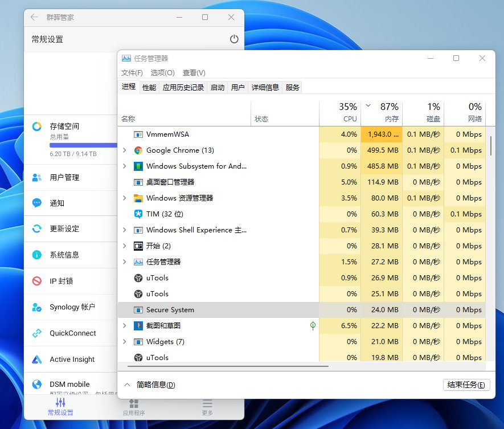Click the 通知 chat bubble icon
This screenshot has width=504, height=429.
[x=37, y=203]
